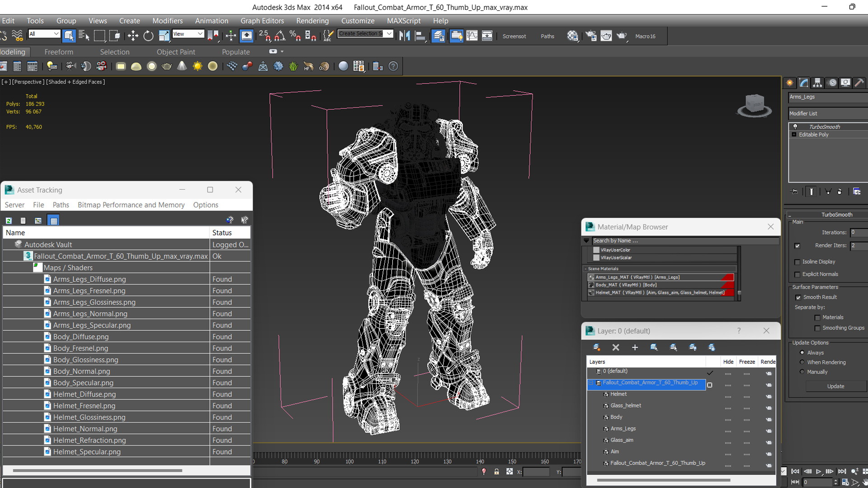Switch to the Object Paint ribbon tab

coord(176,52)
